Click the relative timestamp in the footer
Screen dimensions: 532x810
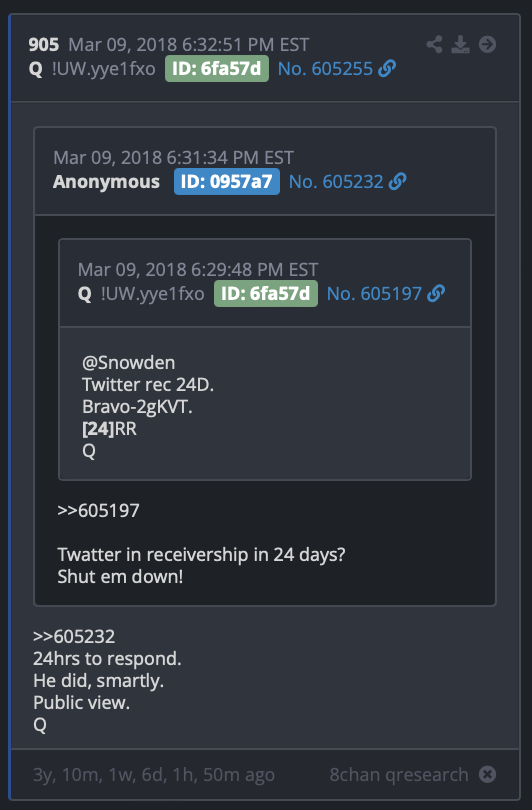154,775
